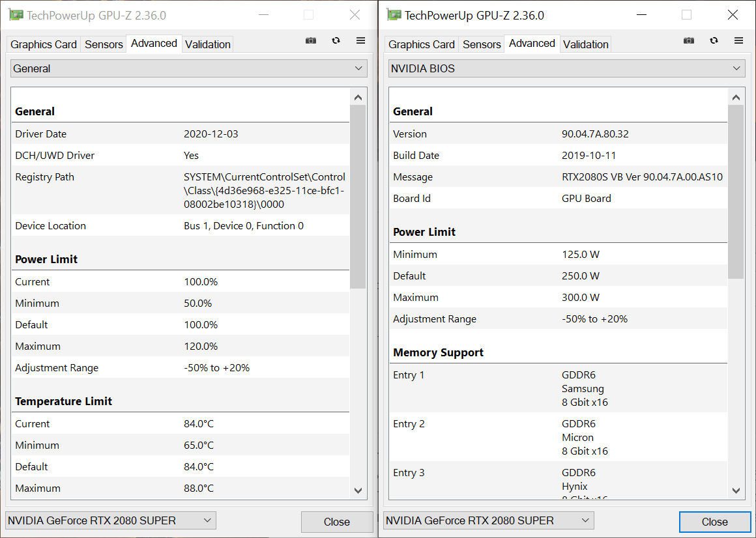Expand the General category dropdown
Viewport: 756px width, 538px height.
tap(189, 68)
